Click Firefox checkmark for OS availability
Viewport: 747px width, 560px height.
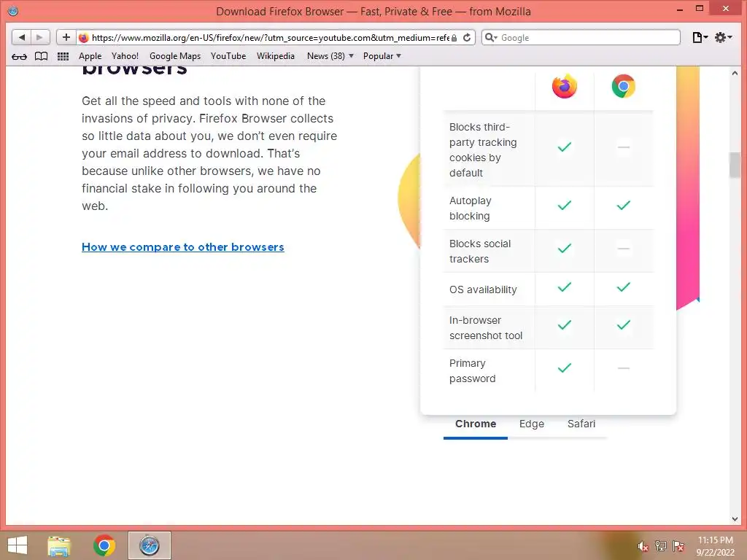pos(565,287)
